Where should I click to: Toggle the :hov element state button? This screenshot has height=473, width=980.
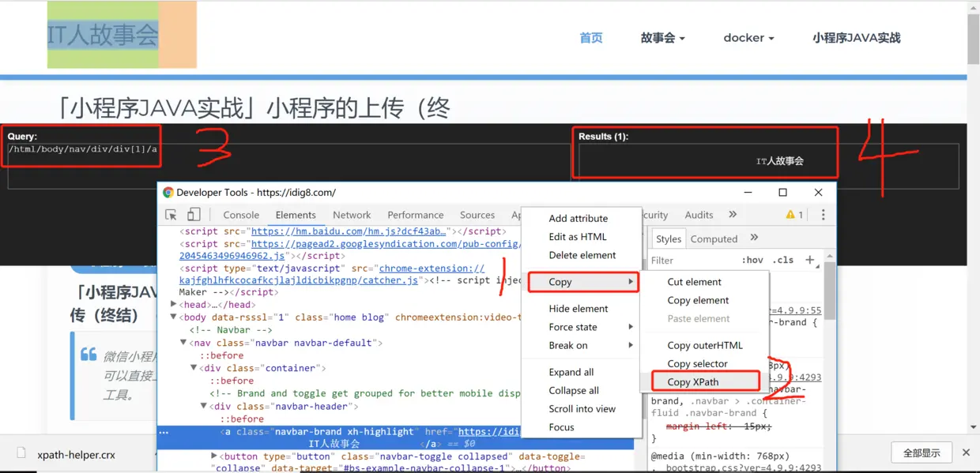point(752,260)
